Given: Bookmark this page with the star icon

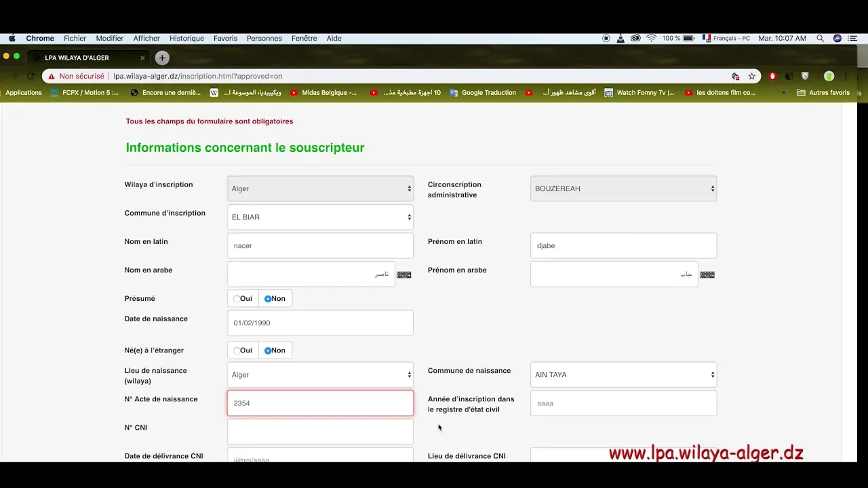Looking at the screenshot, I should [x=751, y=77].
